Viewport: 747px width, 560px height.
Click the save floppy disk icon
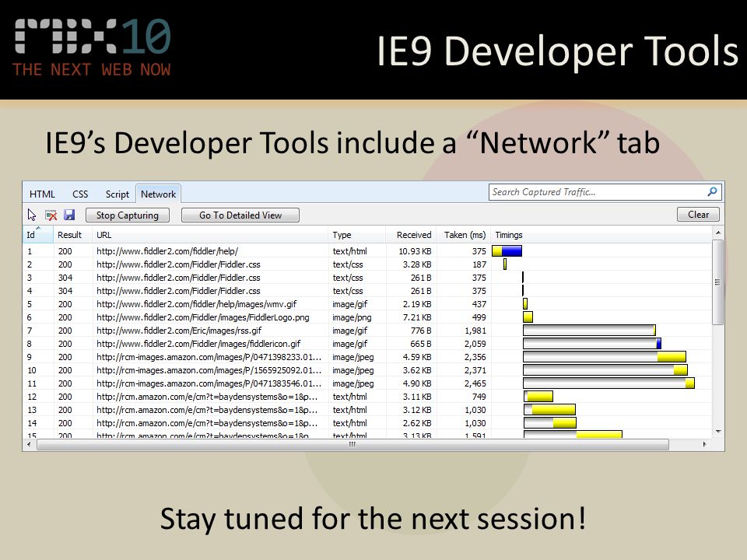(69, 215)
